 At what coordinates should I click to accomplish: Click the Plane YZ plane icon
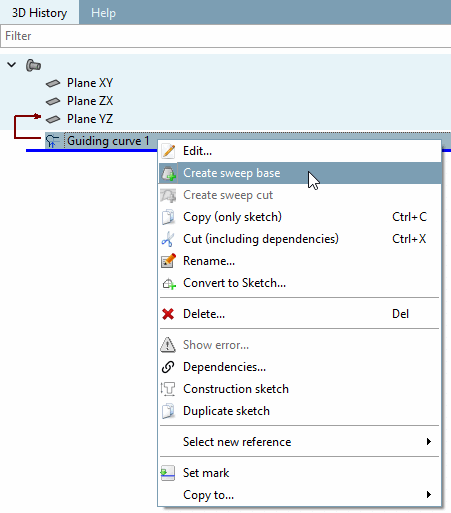(53, 119)
